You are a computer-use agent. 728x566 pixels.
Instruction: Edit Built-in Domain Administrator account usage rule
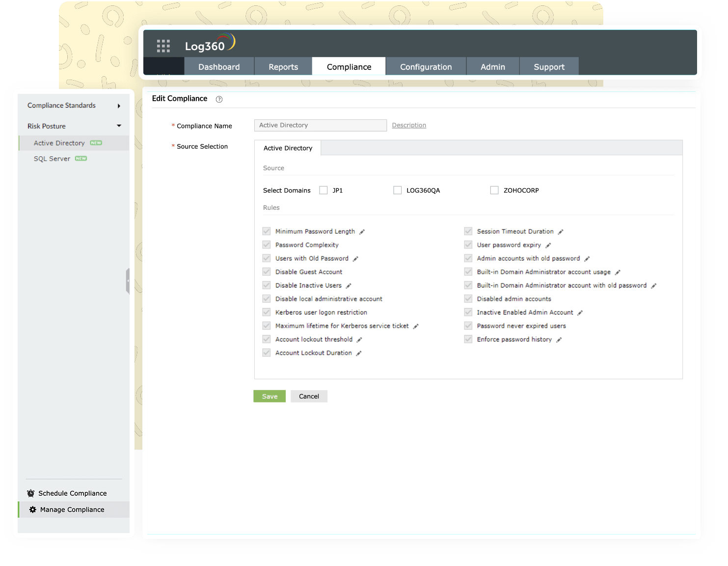pyautogui.click(x=618, y=272)
